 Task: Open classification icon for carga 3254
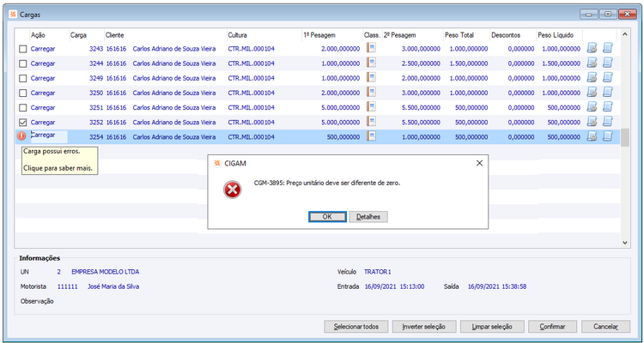point(371,136)
